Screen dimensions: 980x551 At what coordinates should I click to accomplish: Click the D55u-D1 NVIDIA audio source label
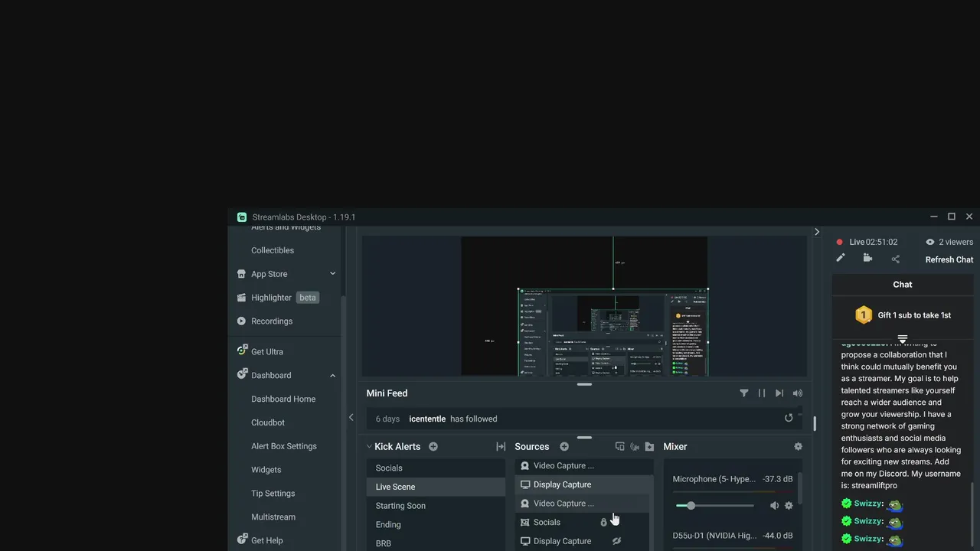(714, 536)
